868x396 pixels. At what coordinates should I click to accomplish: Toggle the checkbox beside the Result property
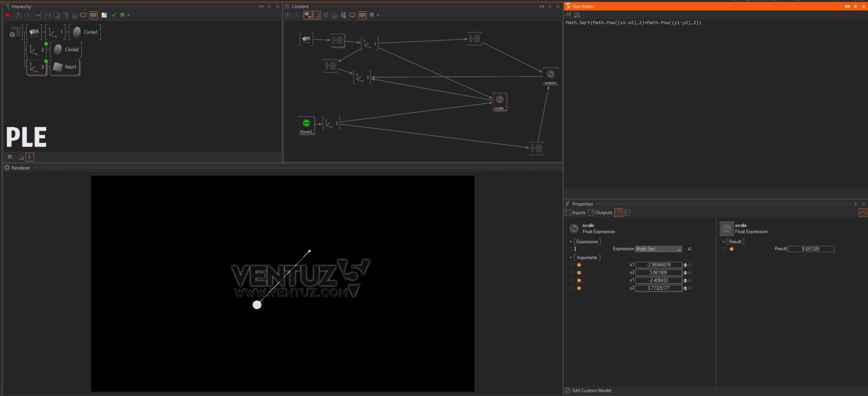tap(723, 249)
